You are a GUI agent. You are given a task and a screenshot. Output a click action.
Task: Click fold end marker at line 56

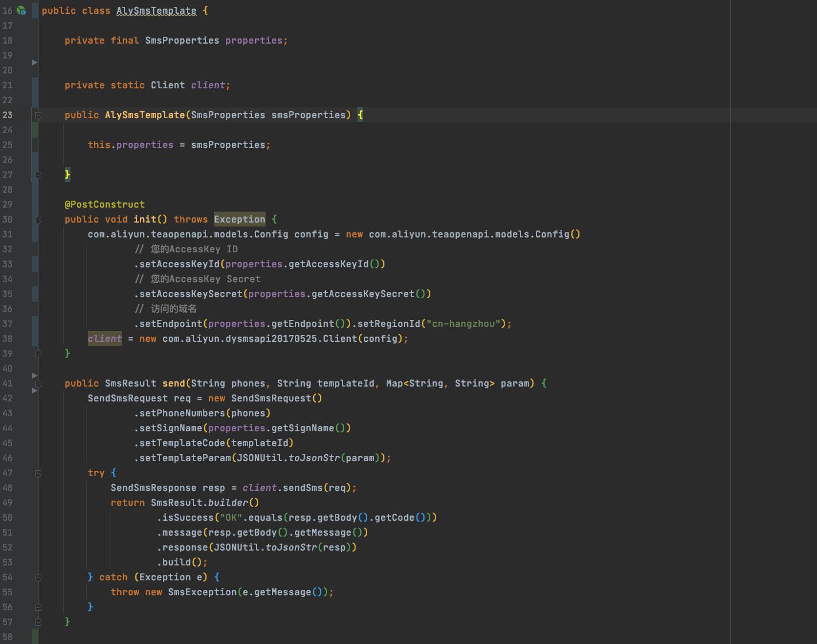[38, 607]
